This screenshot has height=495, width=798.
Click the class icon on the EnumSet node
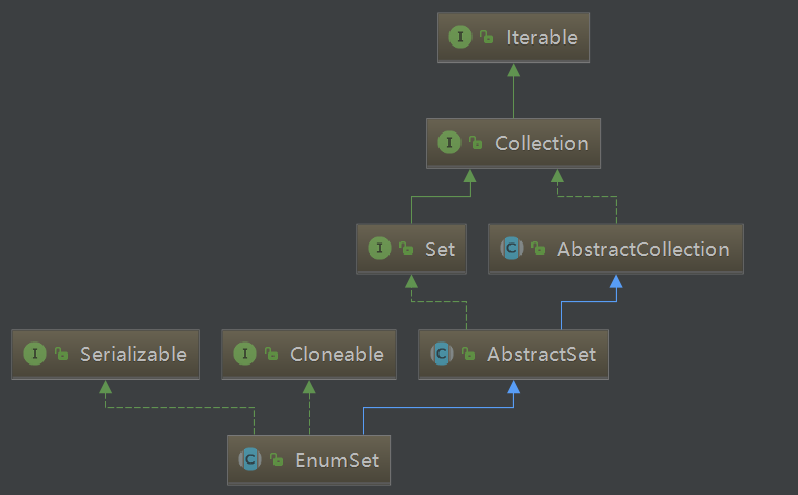(x=250, y=460)
